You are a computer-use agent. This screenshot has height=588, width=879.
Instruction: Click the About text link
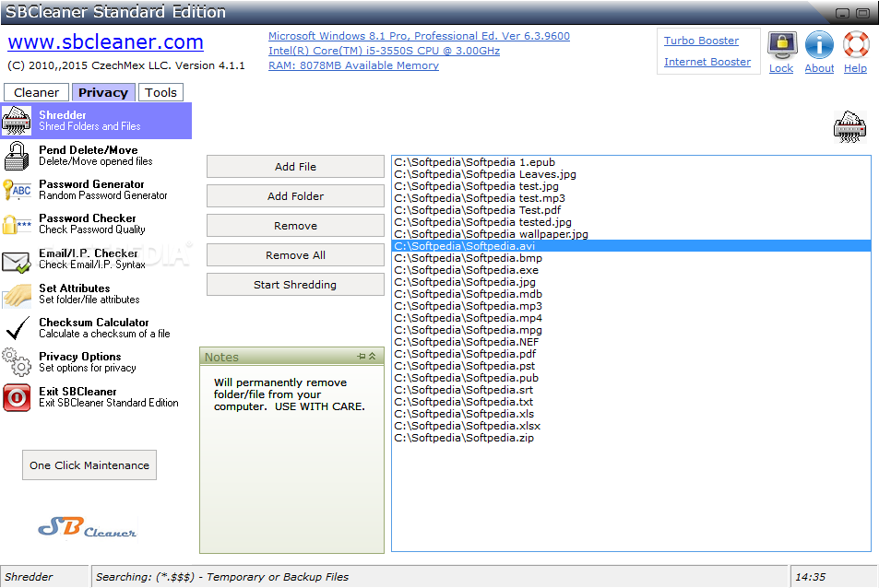pos(820,68)
